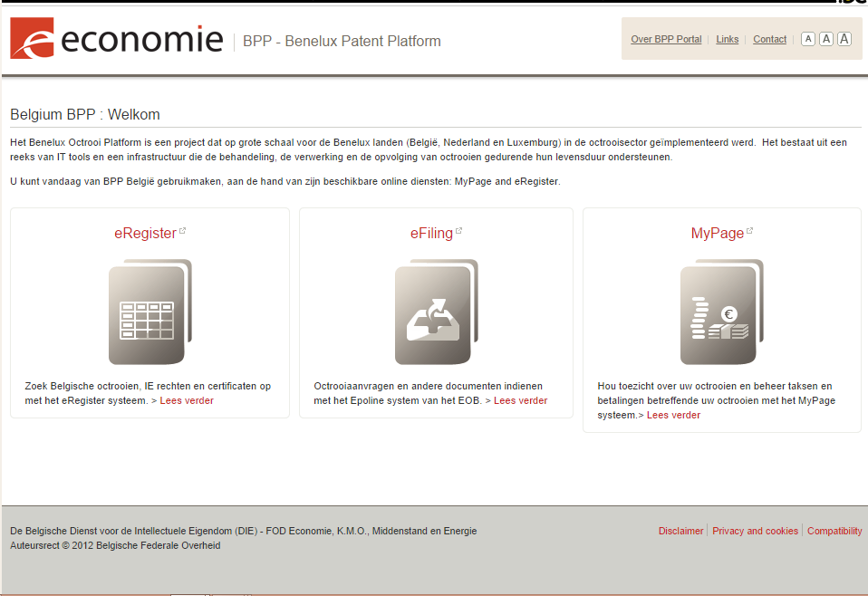Viewport: 868px width, 605px height.
Task: Click the Belgium BPP : Welkom heading
Action: click(84, 115)
